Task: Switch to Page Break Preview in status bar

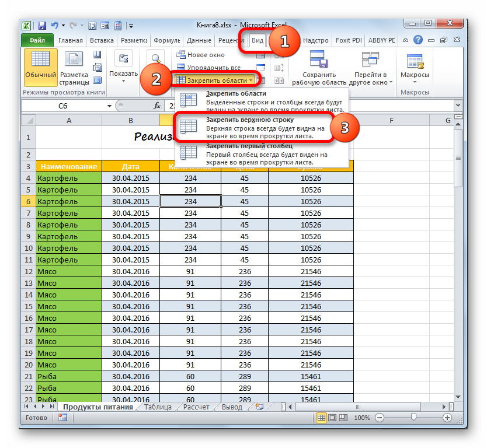Action: [x=343, y=418]
